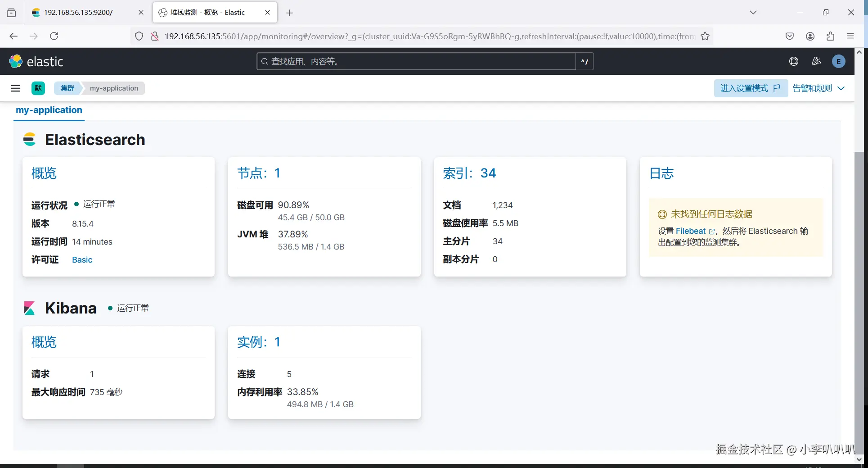Image resolution: width=868 pixels, height=468 pixels.
Task: Click the my-application breadcrumb
Action: pyautogui.click(x=114, y=88)
